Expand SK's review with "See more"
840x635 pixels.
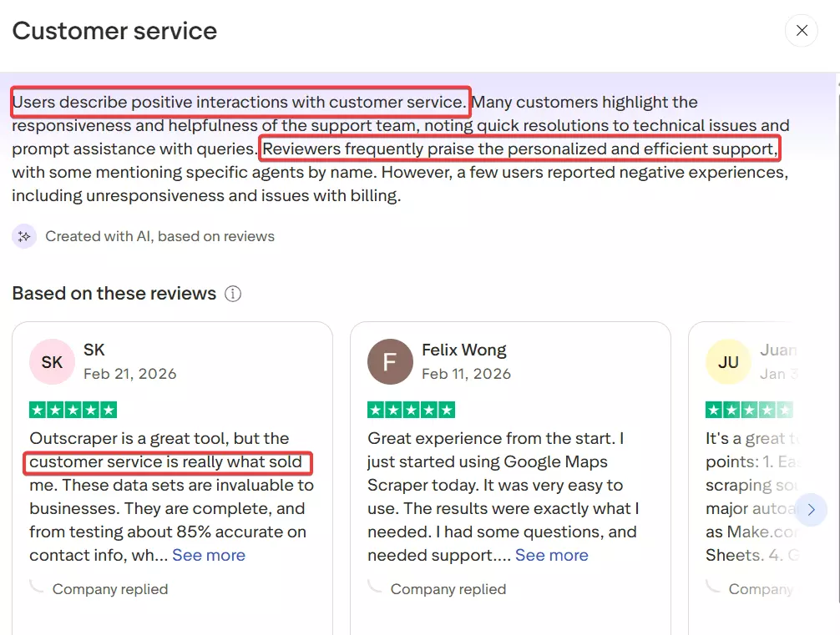pos(208,554)
